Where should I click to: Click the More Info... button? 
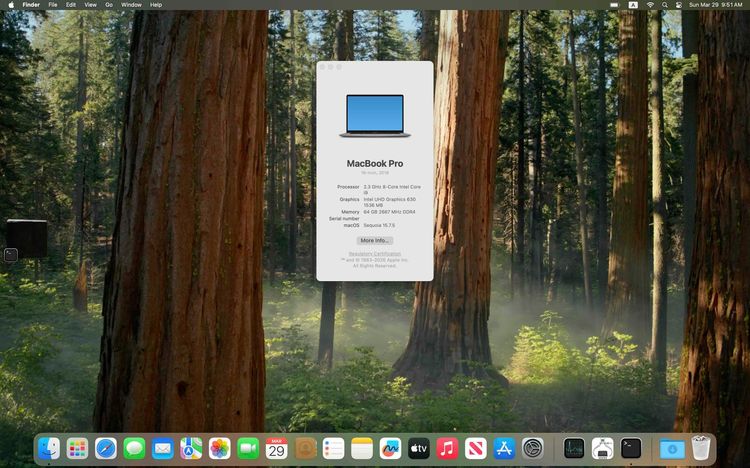pyautogui.click(x=375, y=240)
